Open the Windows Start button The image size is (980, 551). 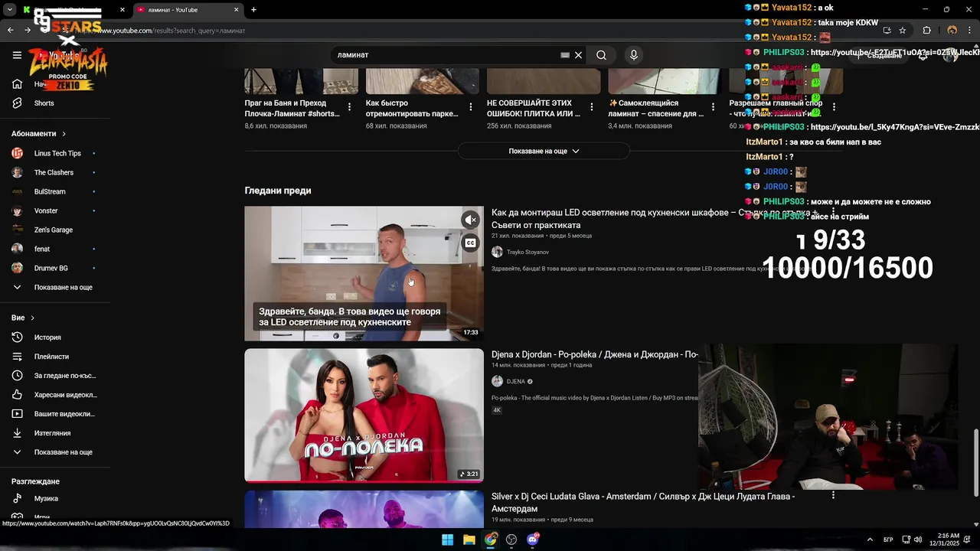[447, 540]
